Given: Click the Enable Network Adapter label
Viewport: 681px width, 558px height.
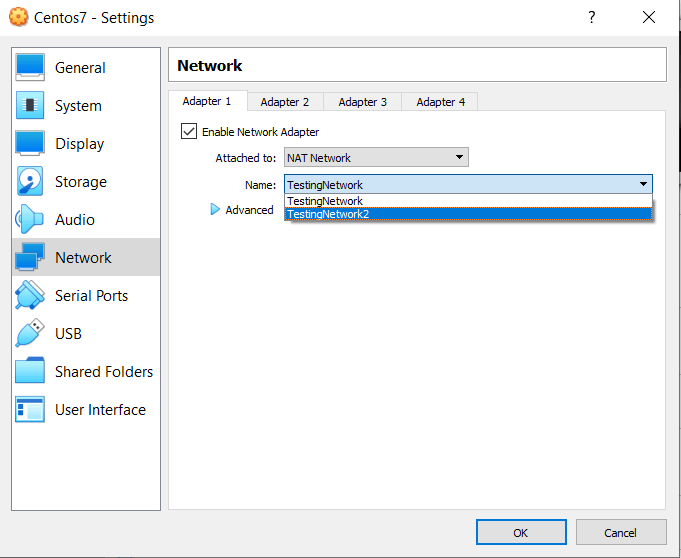Looking at the screenshot, I should tap(261, 132).
